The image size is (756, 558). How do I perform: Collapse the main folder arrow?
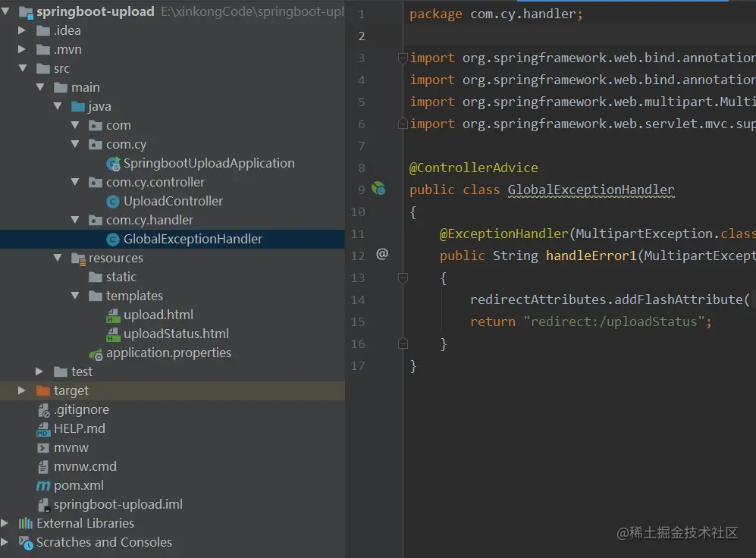click(x=40, y=86)
